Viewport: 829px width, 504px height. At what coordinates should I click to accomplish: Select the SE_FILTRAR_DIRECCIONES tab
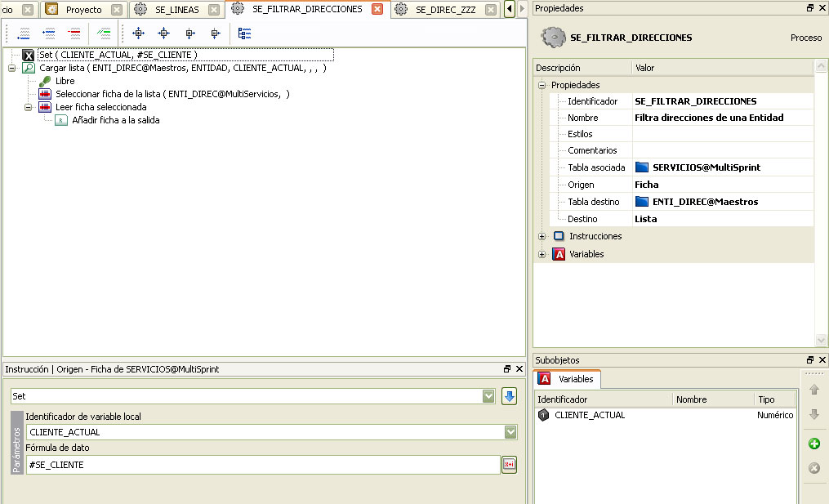(306, 9)
